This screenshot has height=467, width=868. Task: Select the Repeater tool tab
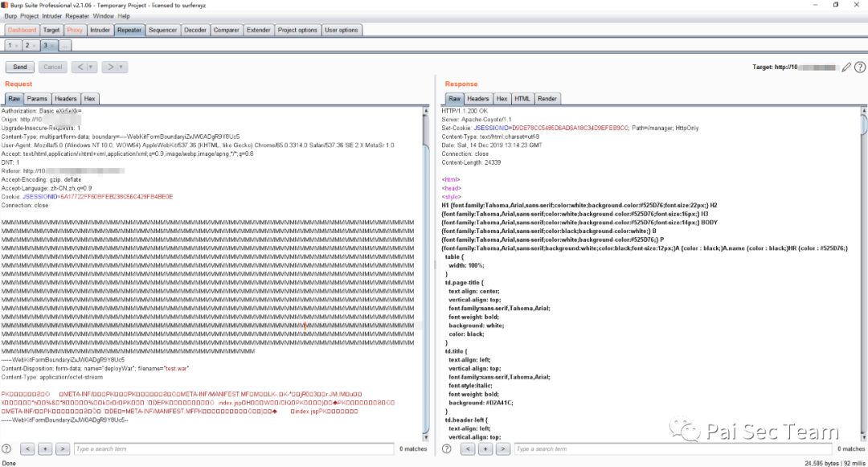click(129, 30)
